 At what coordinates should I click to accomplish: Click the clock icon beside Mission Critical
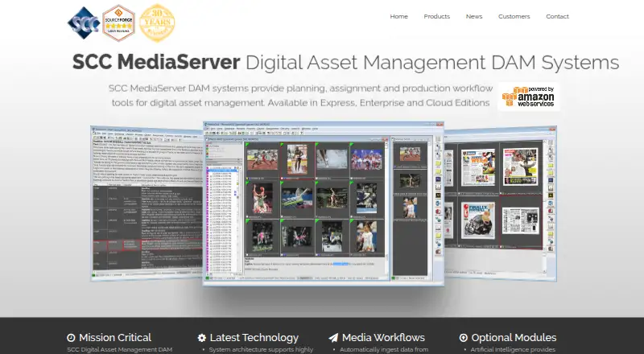pos(71,338)
